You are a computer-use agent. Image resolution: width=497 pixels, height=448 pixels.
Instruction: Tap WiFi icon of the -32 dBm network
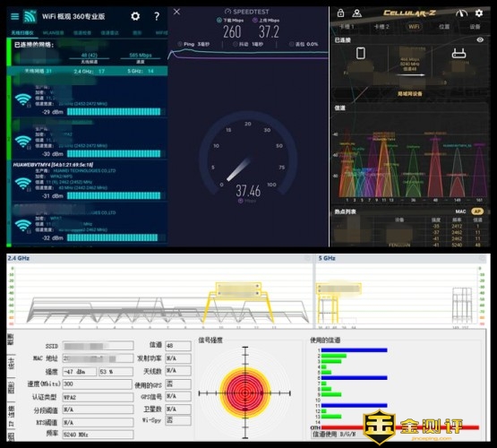(23, 226)
